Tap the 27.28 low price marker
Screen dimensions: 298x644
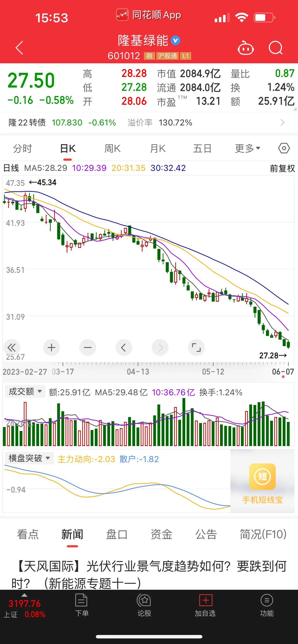click(x=273, y=356)
